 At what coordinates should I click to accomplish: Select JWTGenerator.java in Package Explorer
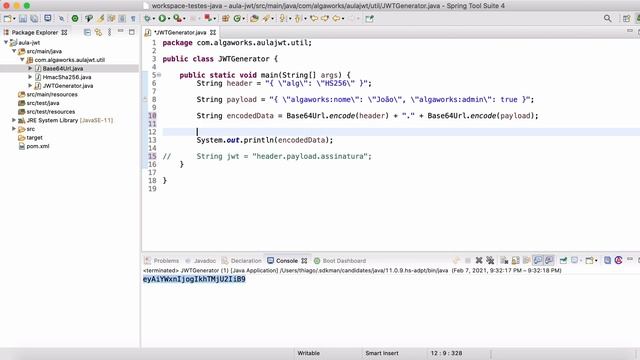(68, 86)
